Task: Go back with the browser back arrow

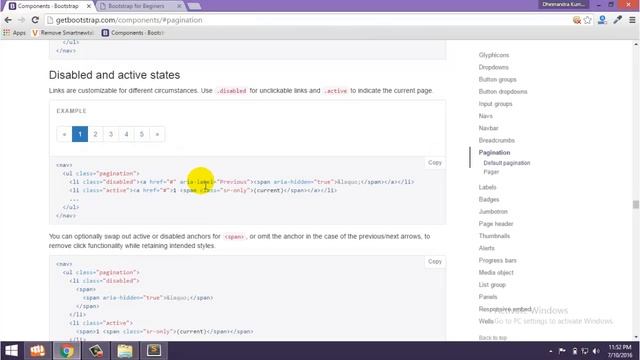Action: click(x=8, y=20)
